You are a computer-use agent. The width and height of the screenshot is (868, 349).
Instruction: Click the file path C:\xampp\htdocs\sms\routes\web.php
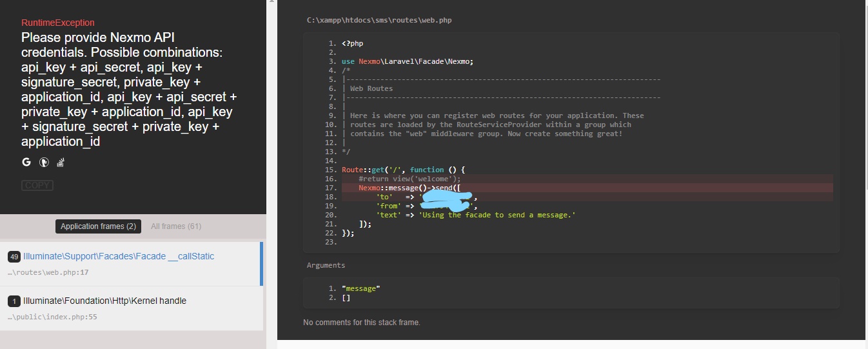(x=379, y=20)
